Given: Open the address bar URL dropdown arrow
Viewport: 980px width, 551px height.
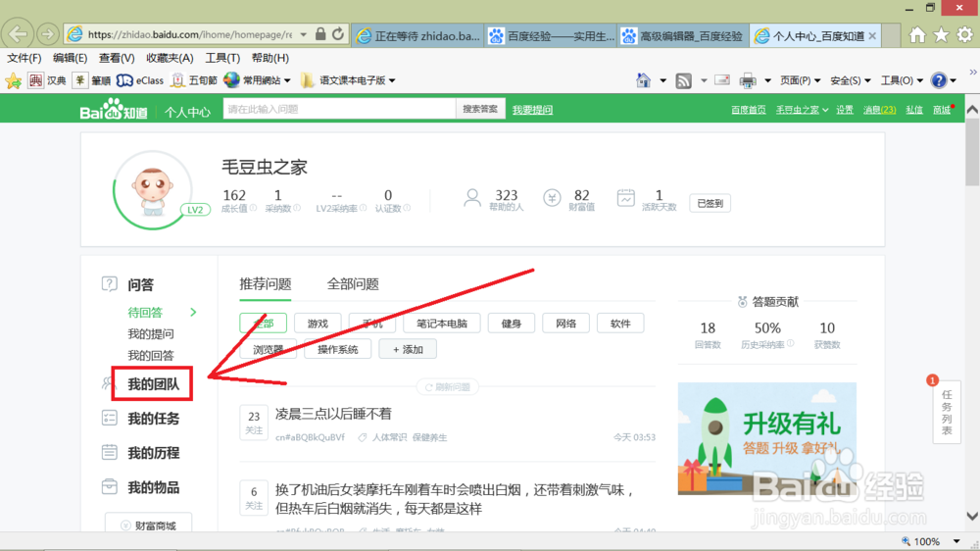Looking at the screenshot, I should pos(304,34).
